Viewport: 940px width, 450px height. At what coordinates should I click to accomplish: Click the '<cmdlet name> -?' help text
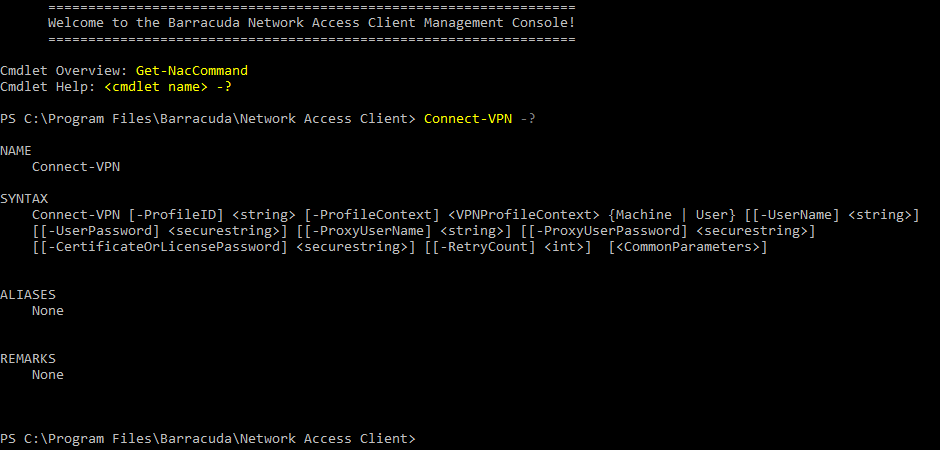click(x=168, y=87)
